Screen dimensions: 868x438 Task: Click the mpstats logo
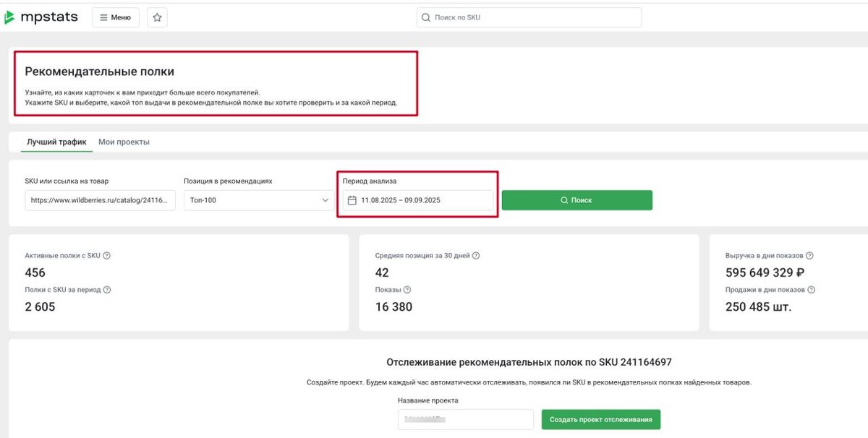point(41,17)
